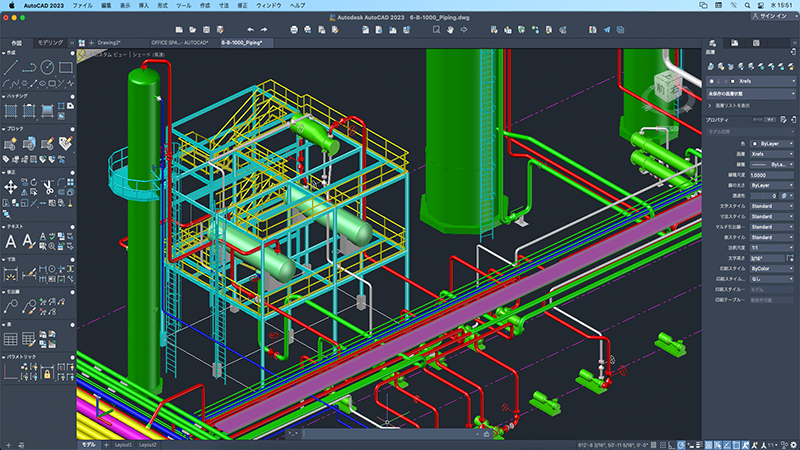Select the Gradient hatch tool
The image size is (800, 450).
47,110
